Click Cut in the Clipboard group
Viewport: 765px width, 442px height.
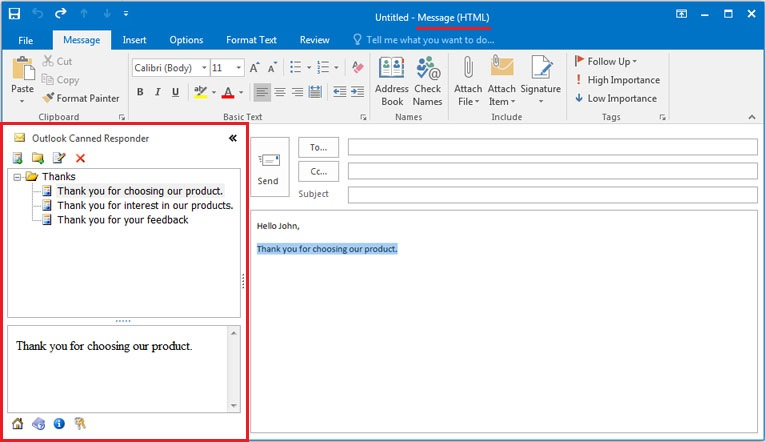tap(57, 61)
